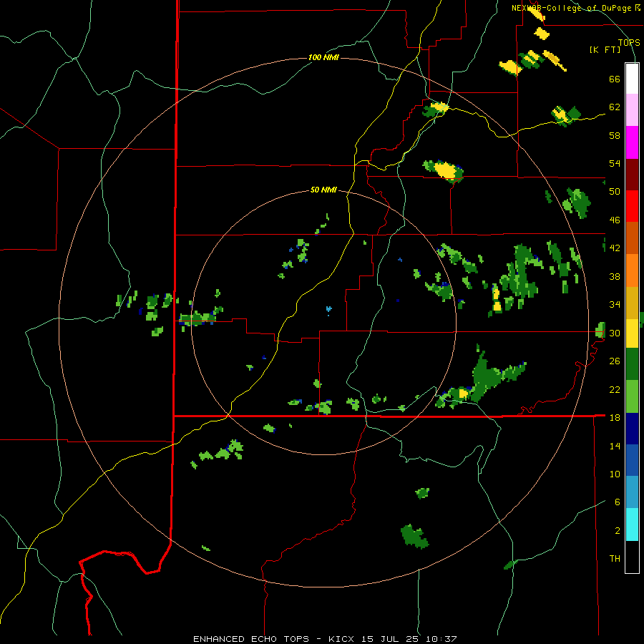Click the 14 legend value

click(x=615, y=446)
